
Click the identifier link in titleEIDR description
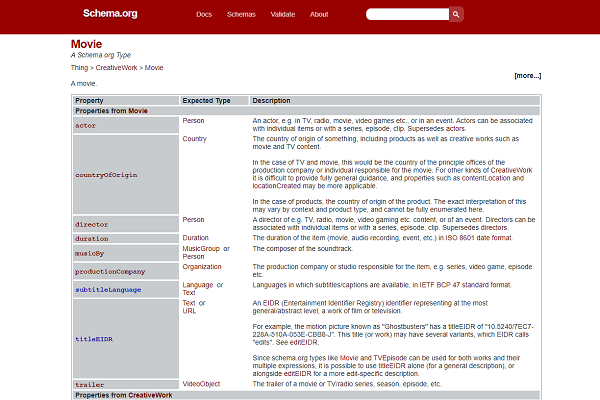pos(399,303)
